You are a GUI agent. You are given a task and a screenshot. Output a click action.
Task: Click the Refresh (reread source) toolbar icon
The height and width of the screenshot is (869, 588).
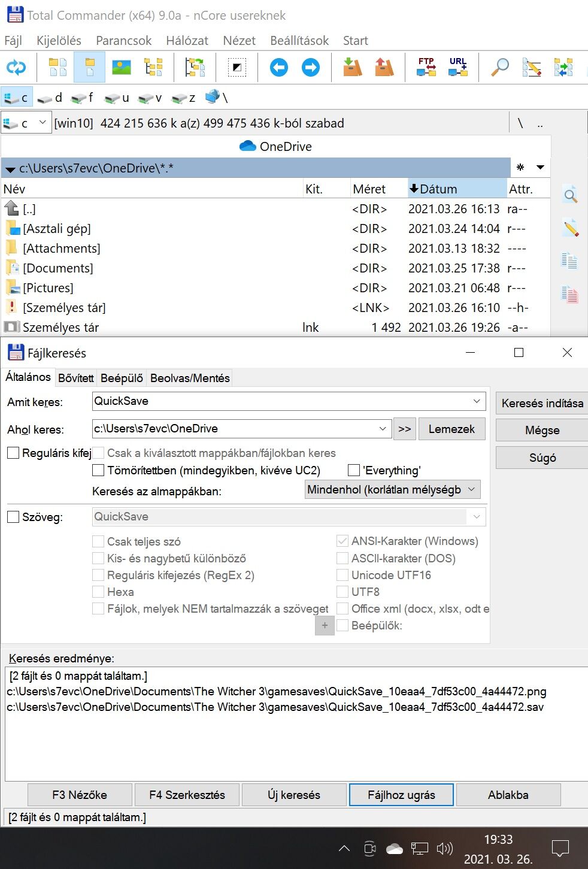[x=16, y=68]
